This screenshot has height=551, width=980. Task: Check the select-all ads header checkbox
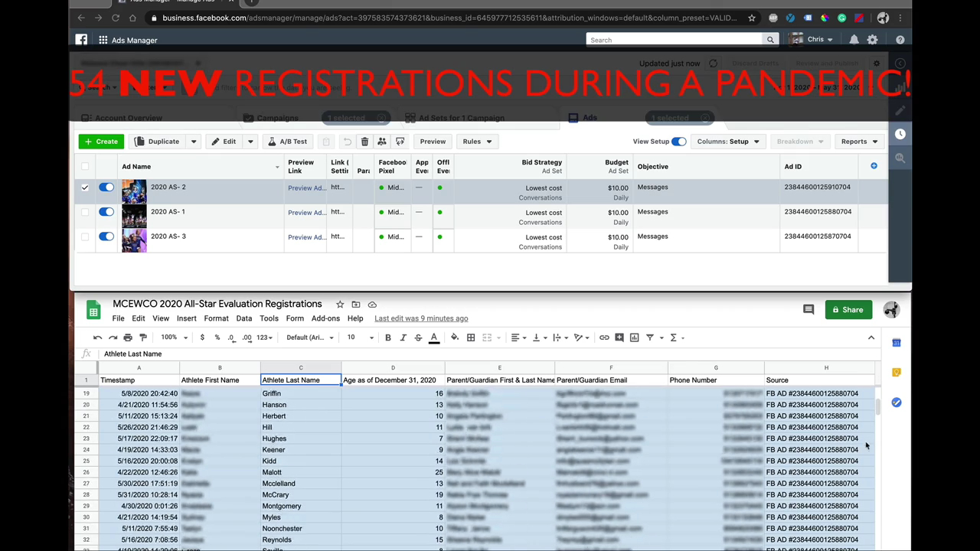point(85,166)
